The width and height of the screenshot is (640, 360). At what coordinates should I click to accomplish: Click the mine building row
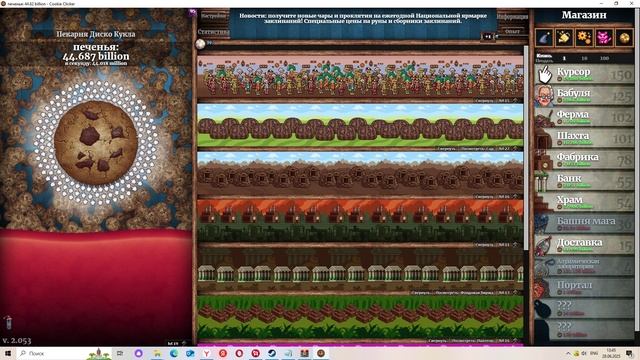360,174
